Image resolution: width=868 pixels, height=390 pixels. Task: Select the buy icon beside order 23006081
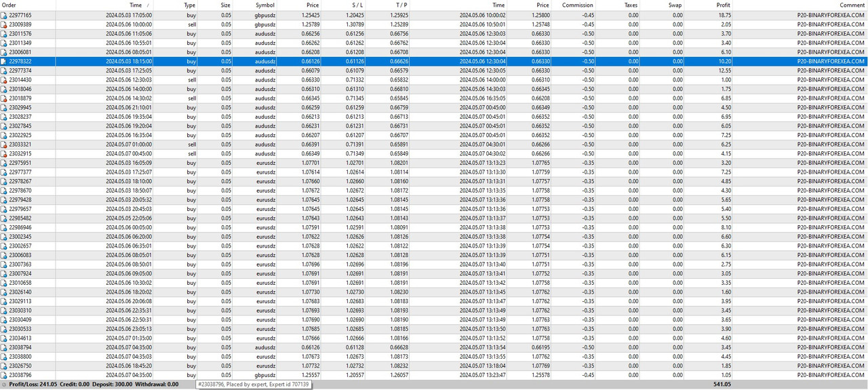[4, 52]
